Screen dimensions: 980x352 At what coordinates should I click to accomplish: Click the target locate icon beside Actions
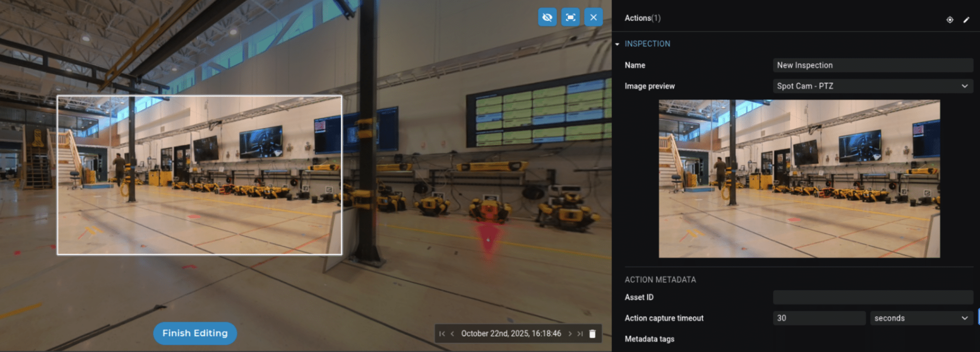[950, 20]
